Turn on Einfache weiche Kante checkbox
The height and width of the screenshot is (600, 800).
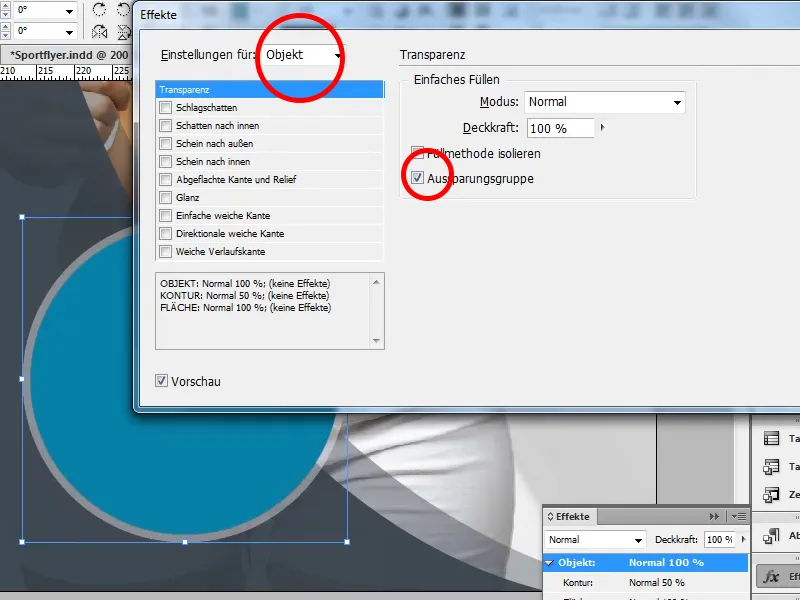point(165,215)
